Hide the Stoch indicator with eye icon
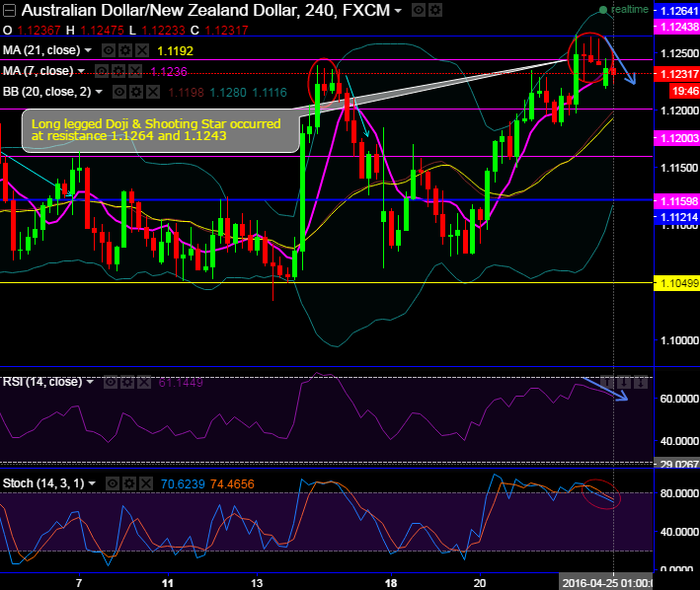The width and height of the screenshot is (700, 590). point(113,483)
